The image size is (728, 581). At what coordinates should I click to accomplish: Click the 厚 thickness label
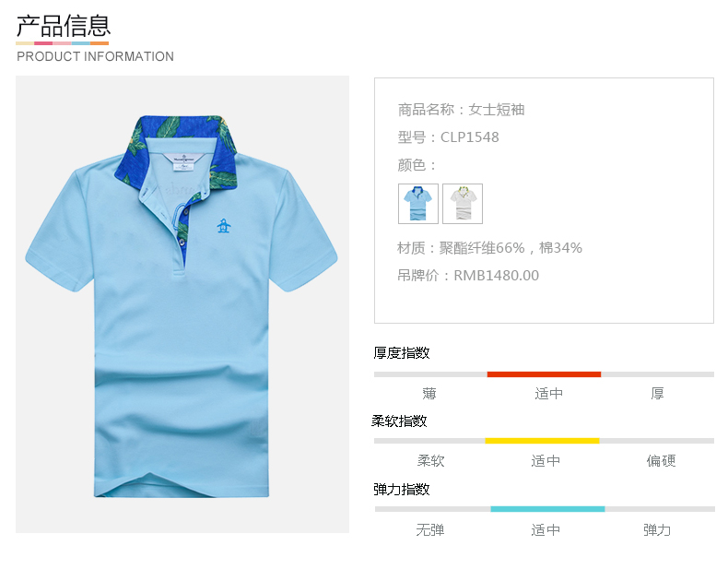point(657,394)
